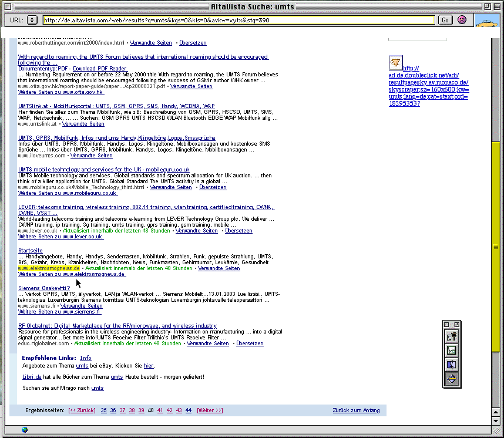Collapse the floating palette with its top-right box
Viewport: 504px width, 438px height.
[457, 325]
